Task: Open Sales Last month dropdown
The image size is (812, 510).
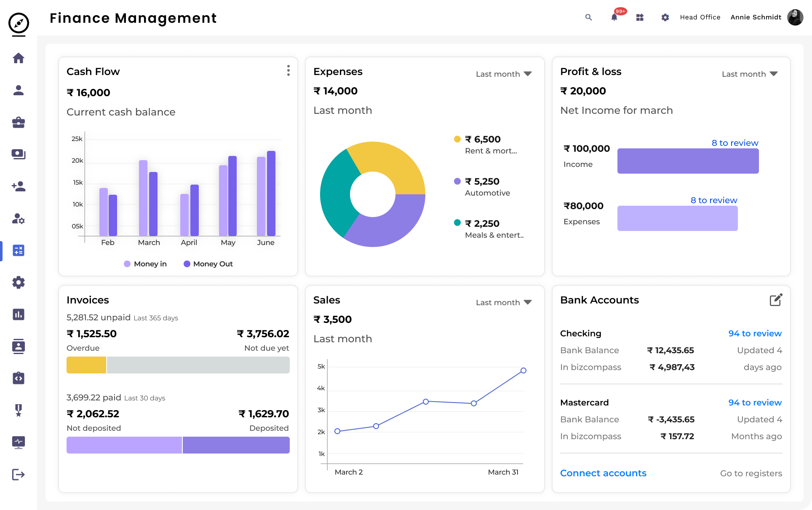Action: [x=504, y=303]
